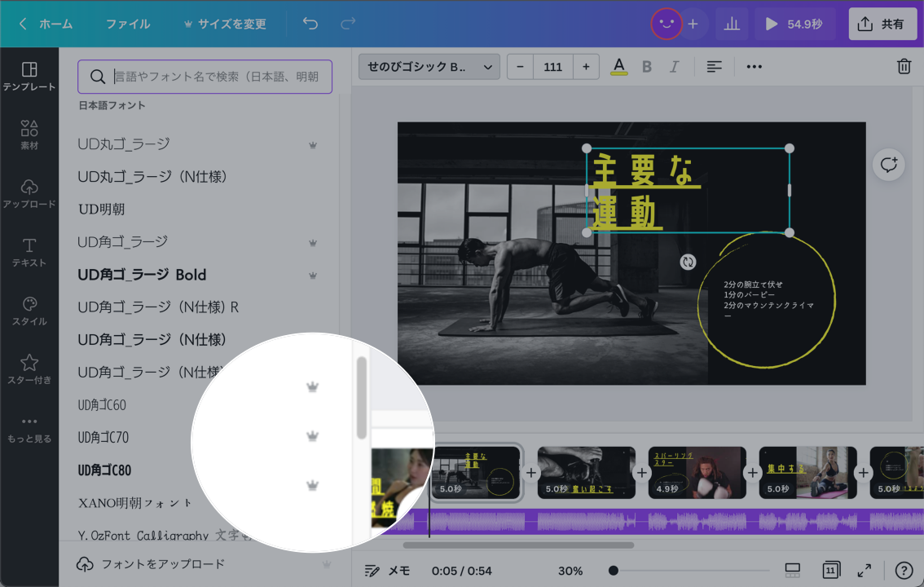Change the text alignment

[x=714, y=67]
